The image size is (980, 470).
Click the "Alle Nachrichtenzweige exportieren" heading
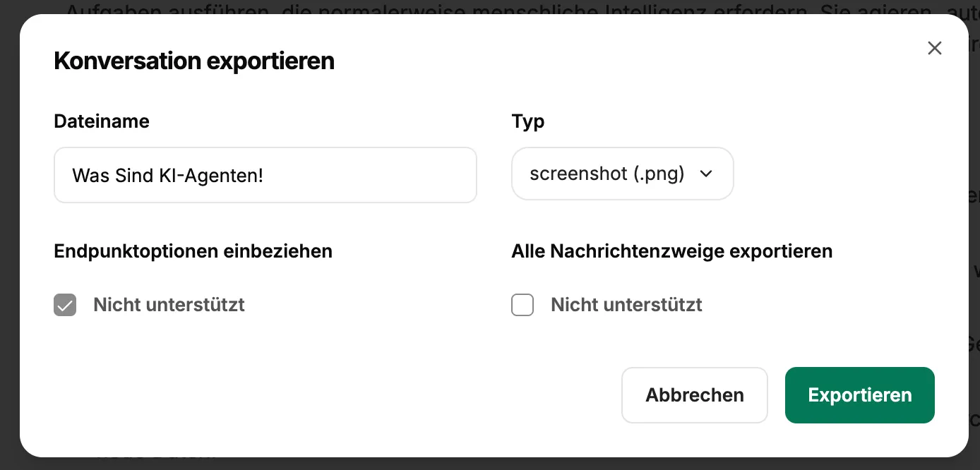tap(671, 251)
